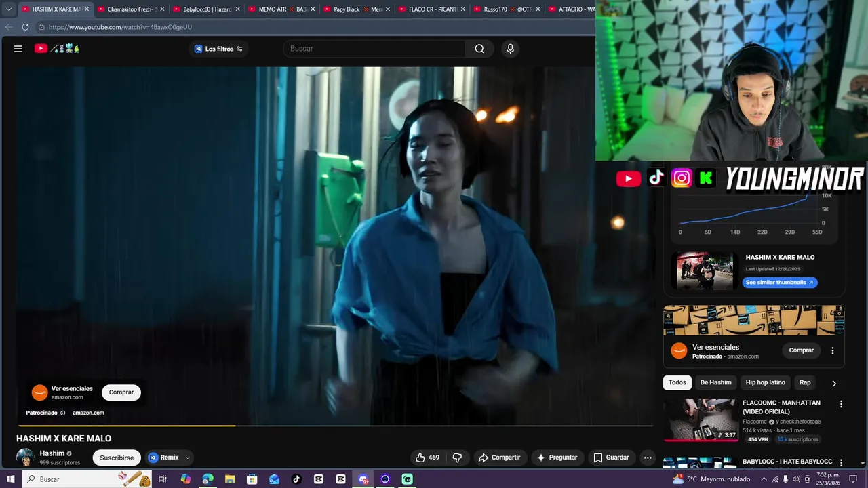Open Copilot from the taskbar
868x488 pixels.
click(x=185, y=479)
